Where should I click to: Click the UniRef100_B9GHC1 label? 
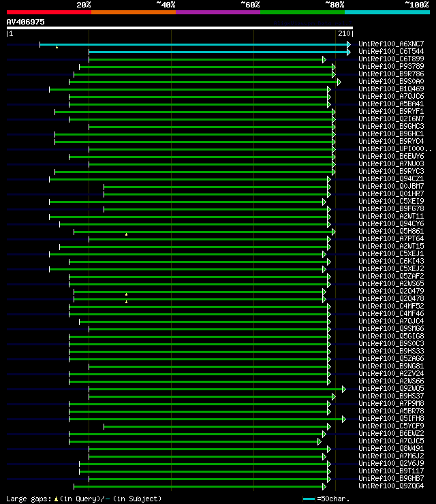pyautogui.click(x=391, y=133)
